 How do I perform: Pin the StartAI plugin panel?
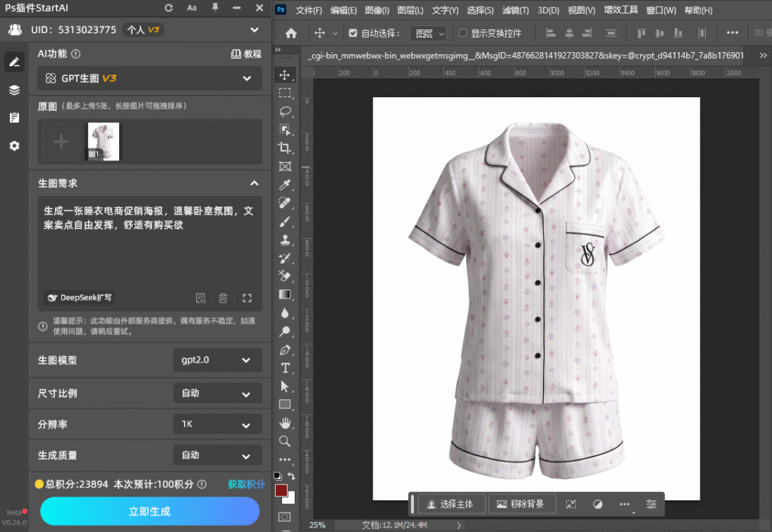tap(215, 8)
